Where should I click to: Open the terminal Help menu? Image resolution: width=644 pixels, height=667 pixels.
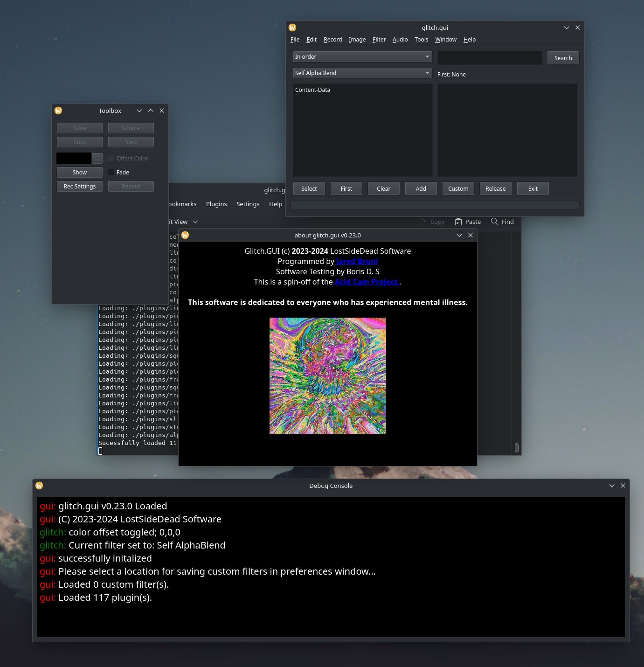coord(276,204)
